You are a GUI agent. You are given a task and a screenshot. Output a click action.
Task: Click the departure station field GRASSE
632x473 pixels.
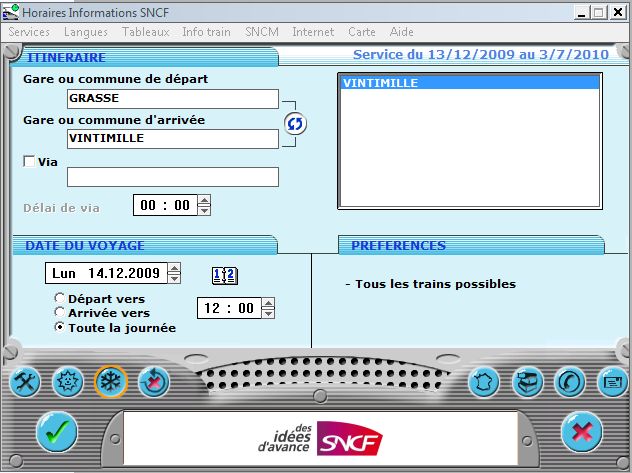pyautogui.click(x=172, y=99)
